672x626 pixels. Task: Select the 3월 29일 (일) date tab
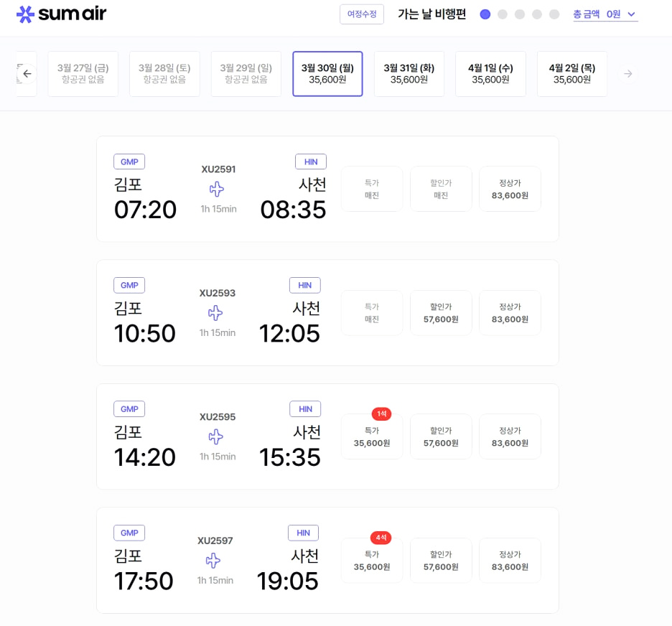(246, 74)
